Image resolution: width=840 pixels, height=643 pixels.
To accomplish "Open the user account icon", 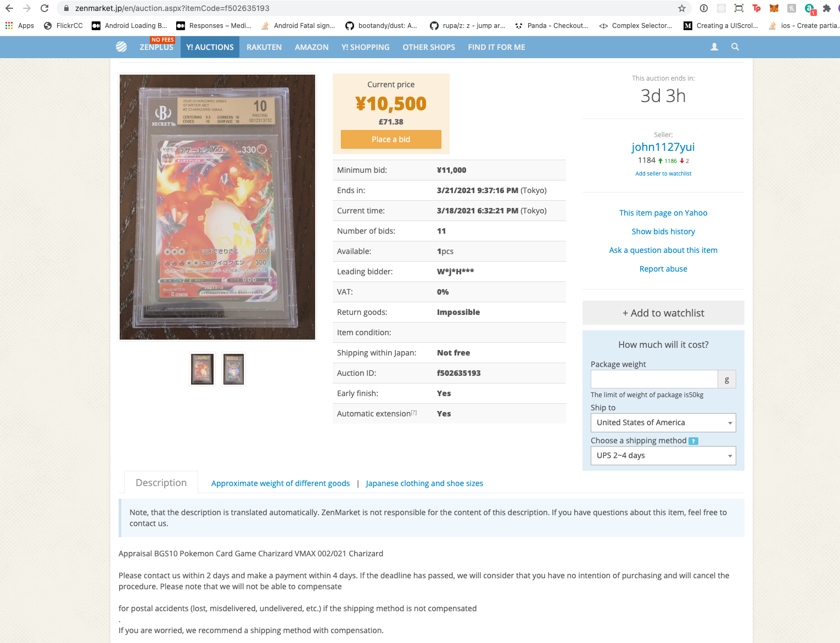I will pos(714,47).
